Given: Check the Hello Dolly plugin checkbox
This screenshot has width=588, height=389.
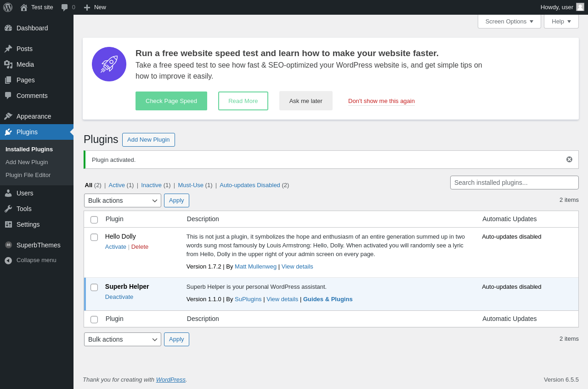Looking at the screenshot, I should pos(94,237).
